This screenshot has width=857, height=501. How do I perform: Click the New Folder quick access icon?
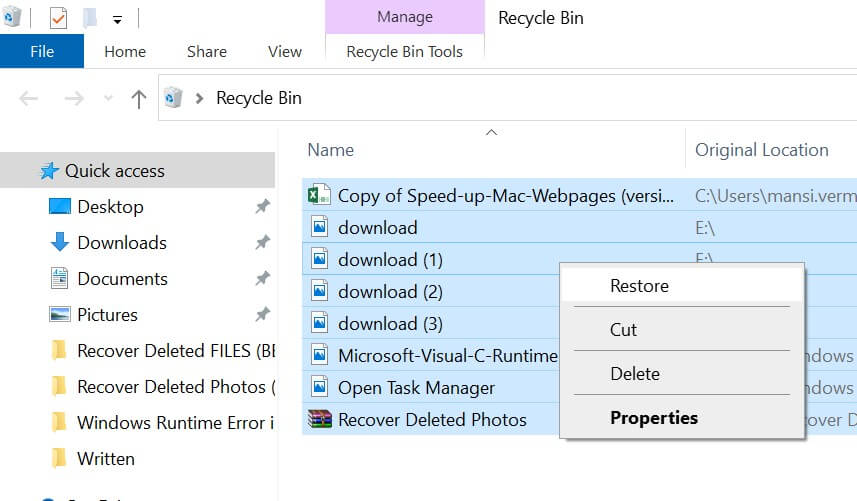(x=90, y=18)
